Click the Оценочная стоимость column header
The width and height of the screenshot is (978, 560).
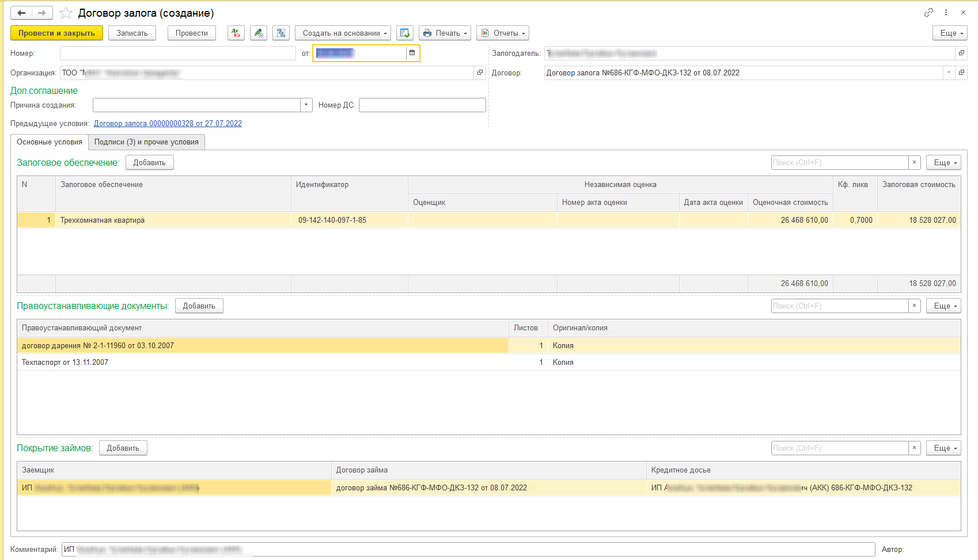coord(790,202)
